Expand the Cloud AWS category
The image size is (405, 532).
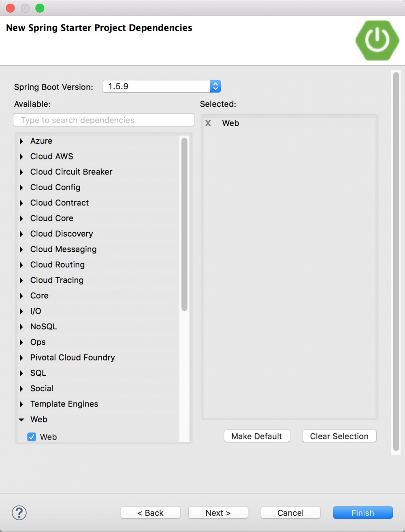coord(21,157)
